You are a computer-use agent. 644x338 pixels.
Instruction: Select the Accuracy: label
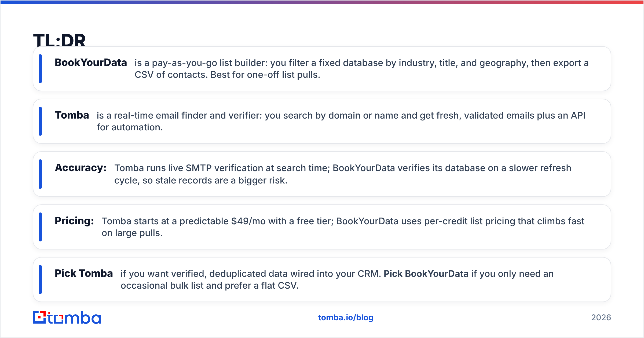(x=81, y=168)
